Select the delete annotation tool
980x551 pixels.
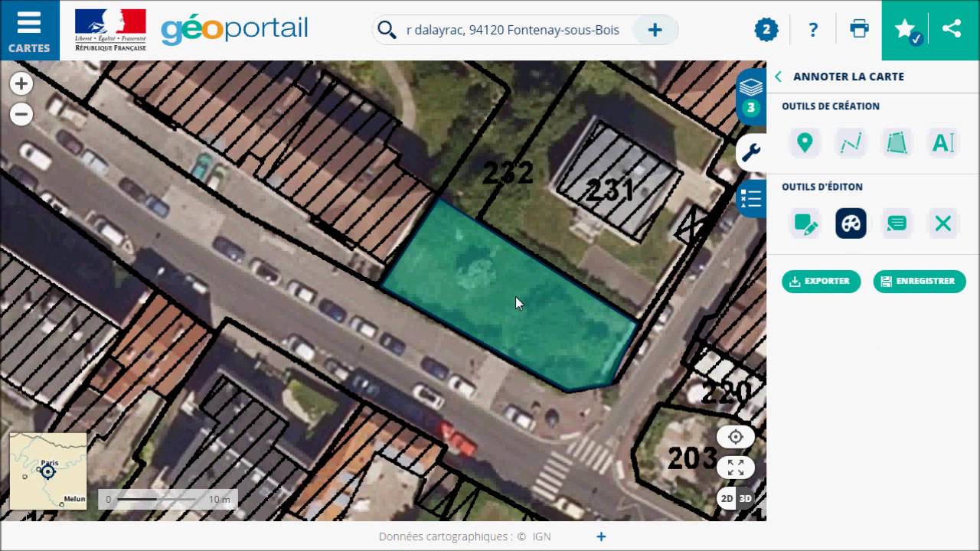point(942,223)
